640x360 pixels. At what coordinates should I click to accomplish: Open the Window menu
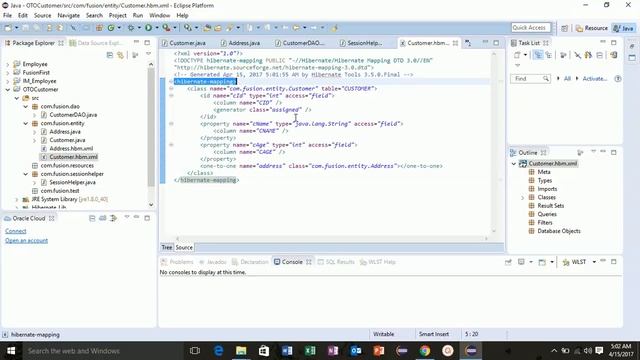[x=159, y=15]
